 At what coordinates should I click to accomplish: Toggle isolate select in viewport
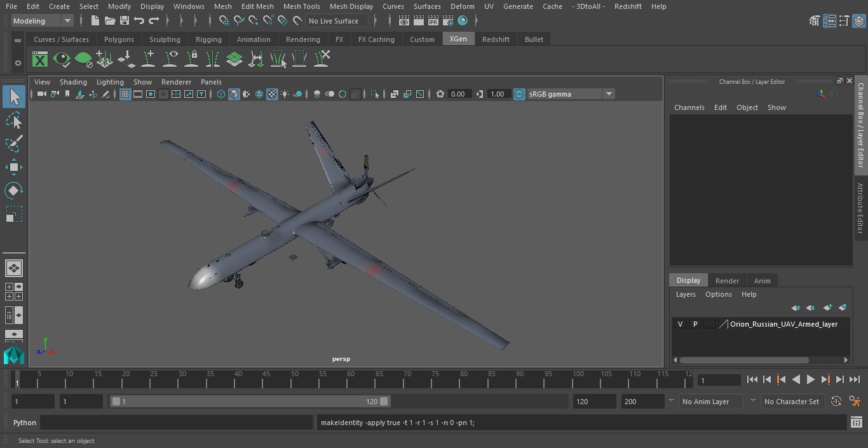375,94
